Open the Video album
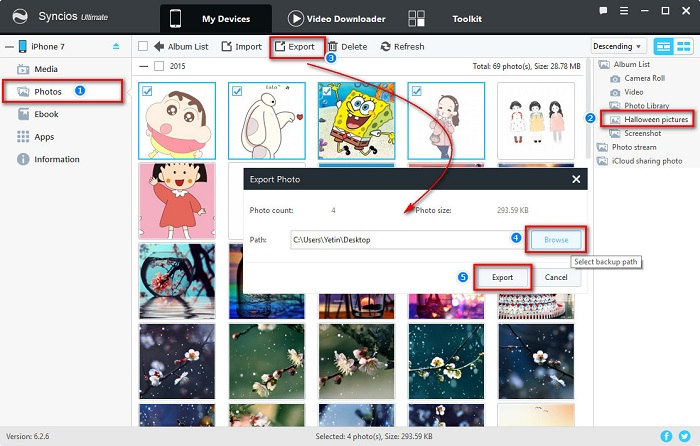 [633, 92]
